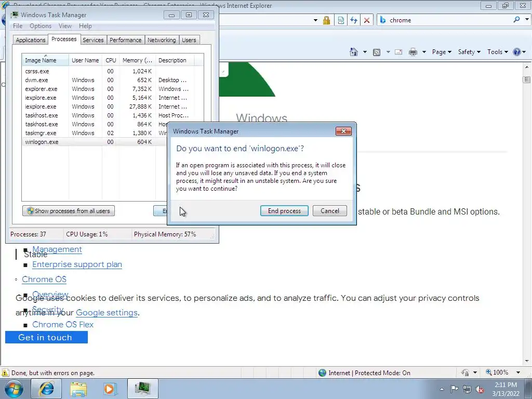Select the csrss.exe process row
Viewport: 532px width, 399px height.
point(113,71)
